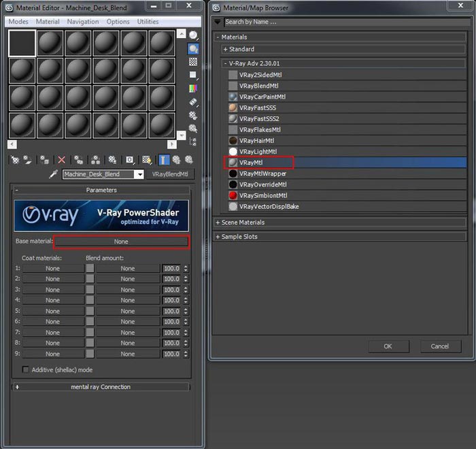
Task: Click Go Forward to Sibling icon
Action: coord(189,160)
